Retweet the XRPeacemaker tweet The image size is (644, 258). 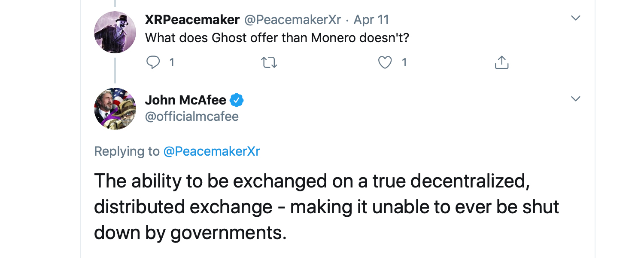click(x=269, y=63)
